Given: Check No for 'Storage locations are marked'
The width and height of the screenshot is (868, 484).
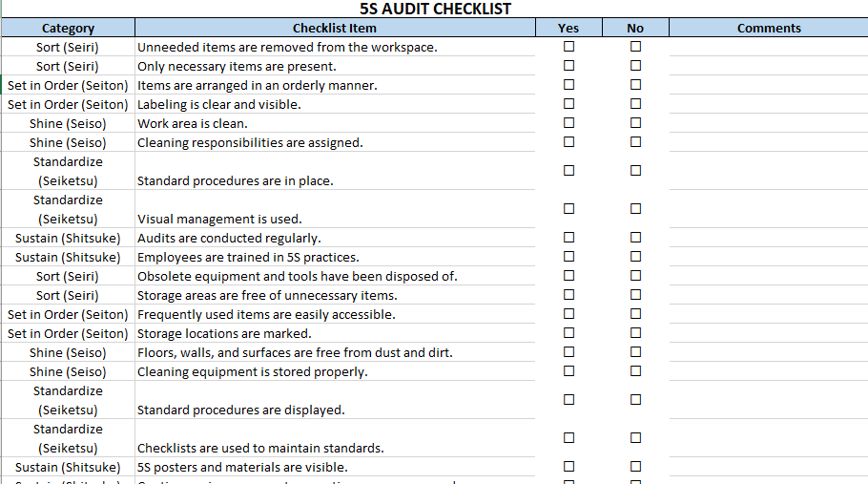Looking at the screenshot, I should pyautogui.click(x=635, y=332).
